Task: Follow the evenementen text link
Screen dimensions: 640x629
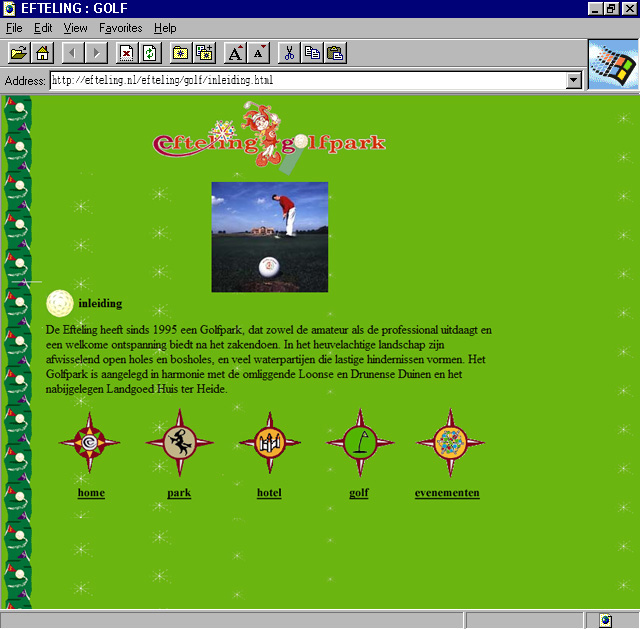Action: coord(447,493)
